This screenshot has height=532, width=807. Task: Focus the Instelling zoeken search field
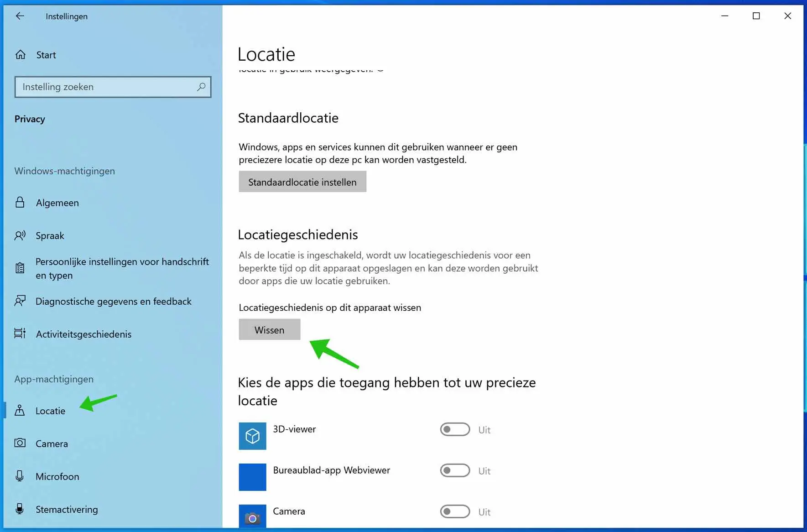[x=113, y=87]
